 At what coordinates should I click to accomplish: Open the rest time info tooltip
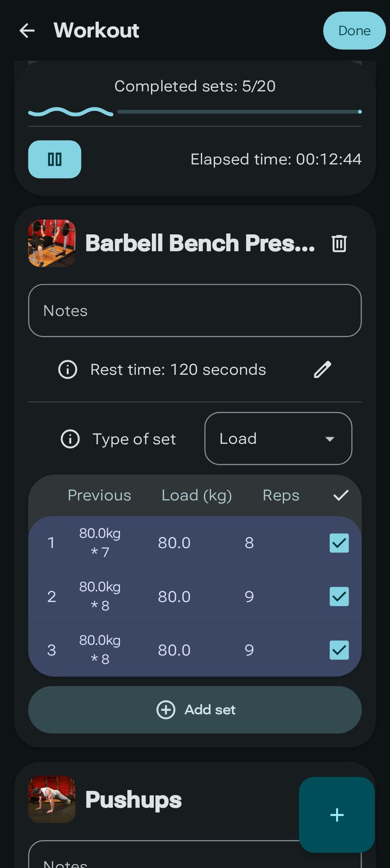pos(67,369)
